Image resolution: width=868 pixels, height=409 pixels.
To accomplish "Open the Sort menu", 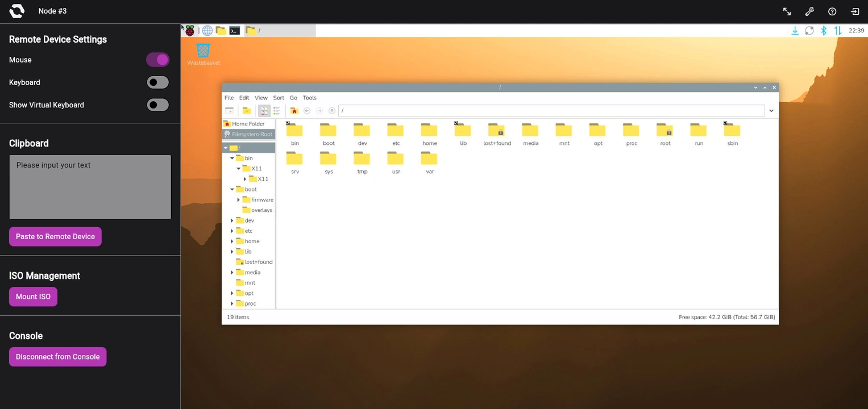I will pyautogui.click(x=279, y=98).
